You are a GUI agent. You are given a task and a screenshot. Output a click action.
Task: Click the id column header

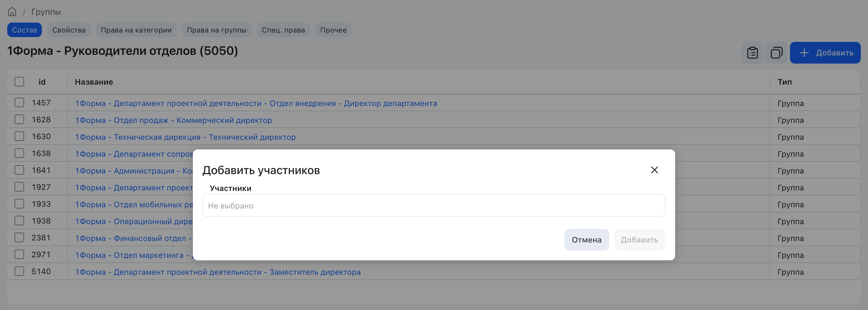(42, 82)
